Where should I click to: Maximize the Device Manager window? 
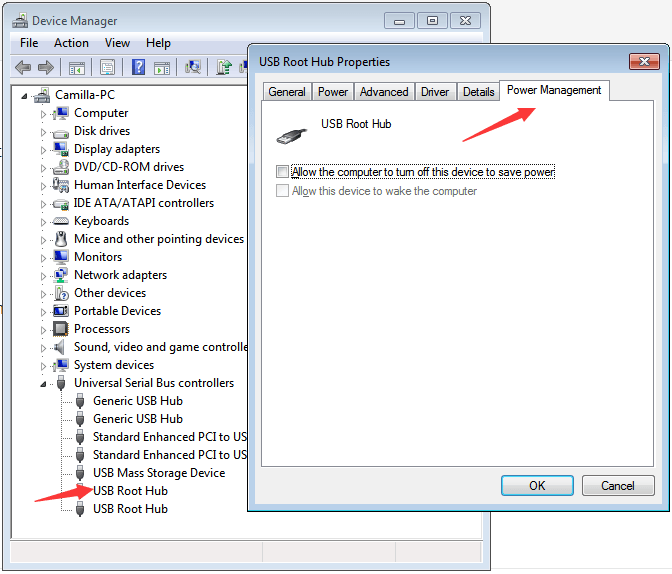432,21
